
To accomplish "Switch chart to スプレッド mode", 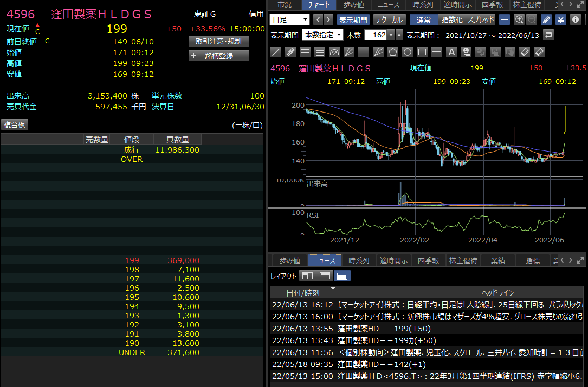I will click(481, 20).
